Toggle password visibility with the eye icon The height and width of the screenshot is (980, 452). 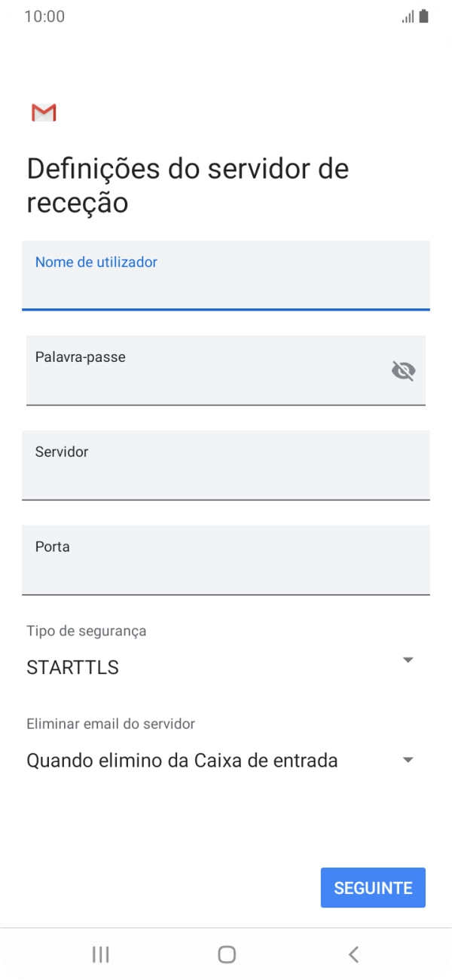pyautogui.click(x=405, y=371)
